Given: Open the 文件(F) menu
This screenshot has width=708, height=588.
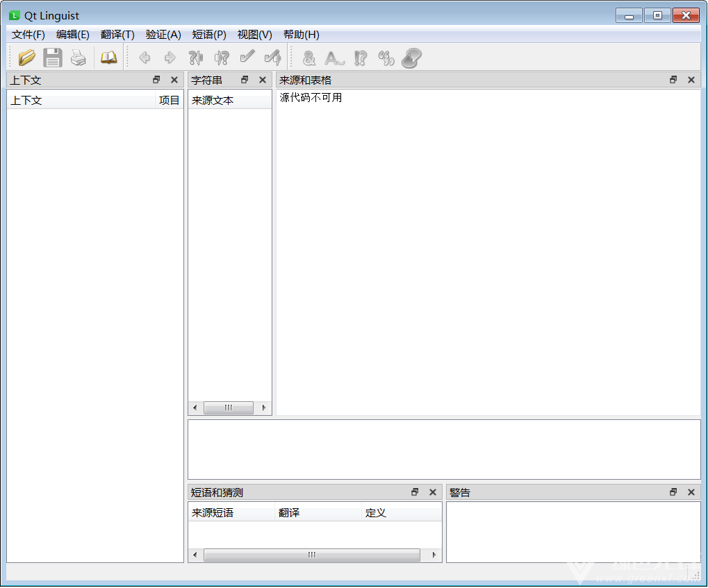Looking at the screenshot, I should [28, 35].
